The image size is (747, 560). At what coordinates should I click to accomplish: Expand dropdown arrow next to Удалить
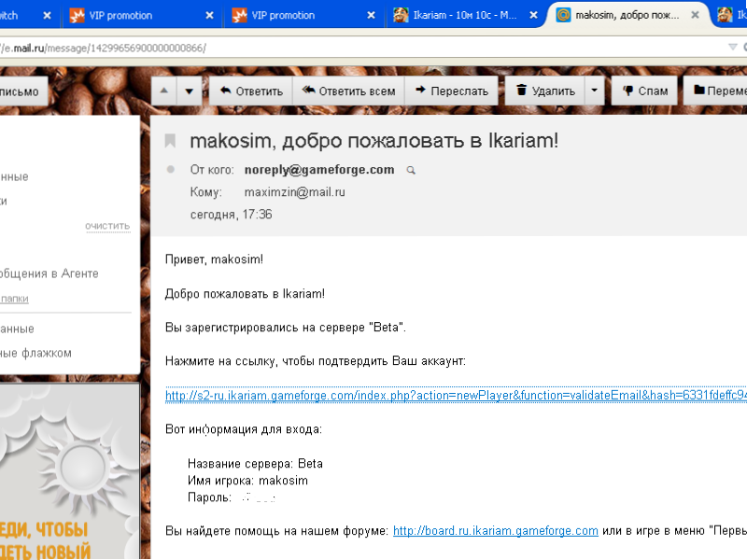594,91
